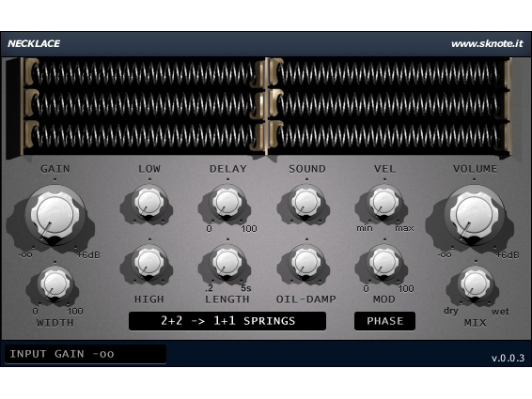Open the 2+2 -> 1+1 SPRINGS selector
The image size is (532, 399).
(x=227, y=321)
